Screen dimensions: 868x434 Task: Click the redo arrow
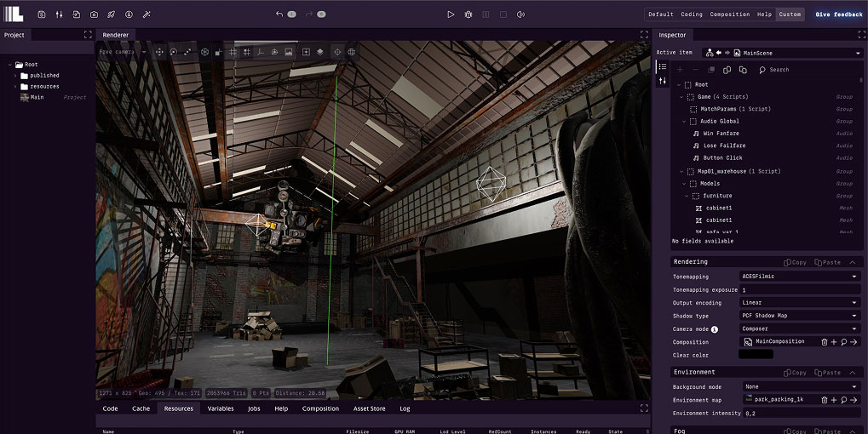[x=309, y=14]
